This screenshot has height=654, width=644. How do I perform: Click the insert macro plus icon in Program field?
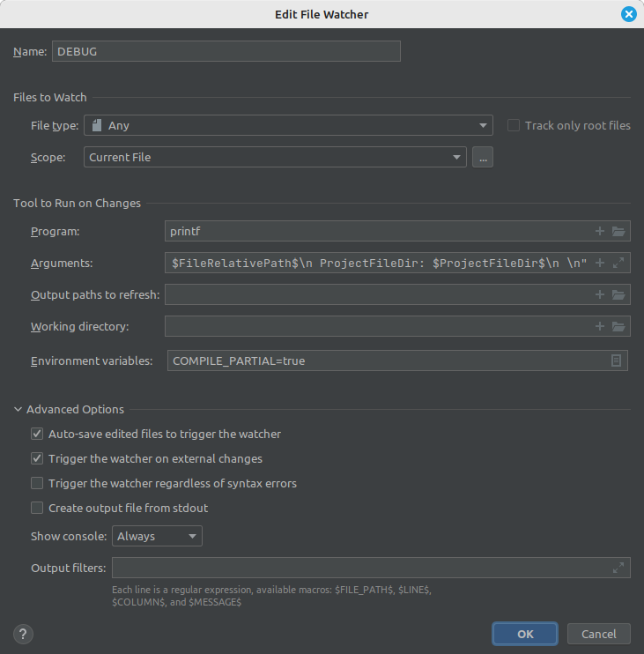pyautogui.click(x=600, y=231)
